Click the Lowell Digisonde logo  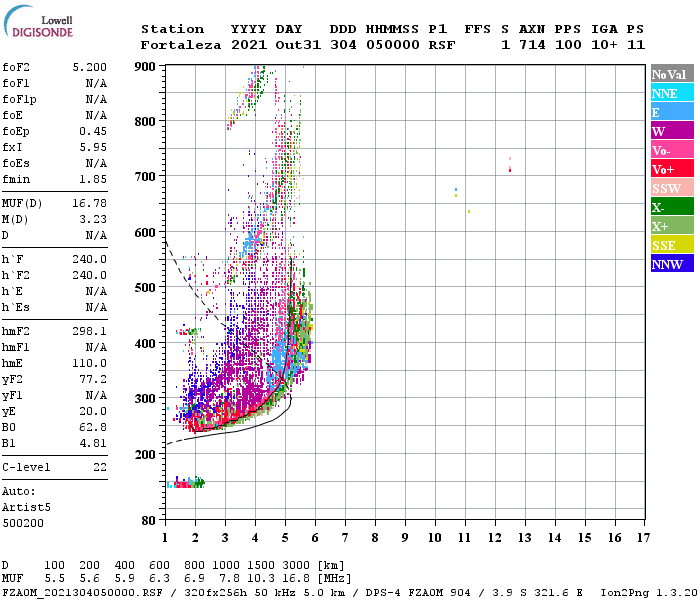[x=38, y=22]
